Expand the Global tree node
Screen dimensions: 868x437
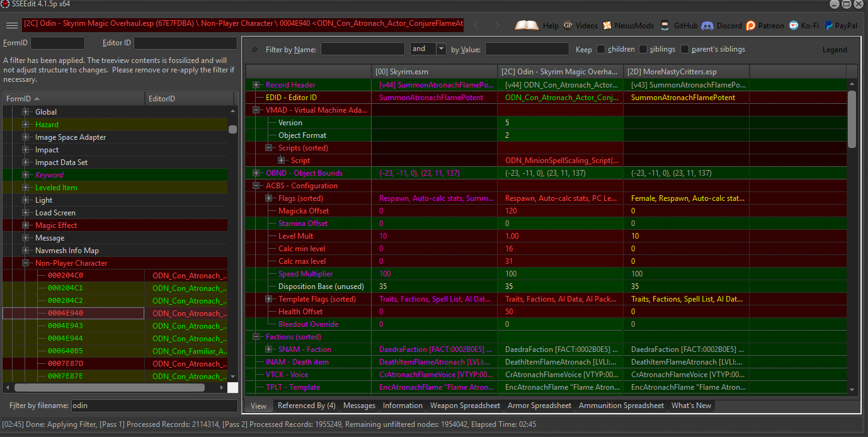(26, 112)
